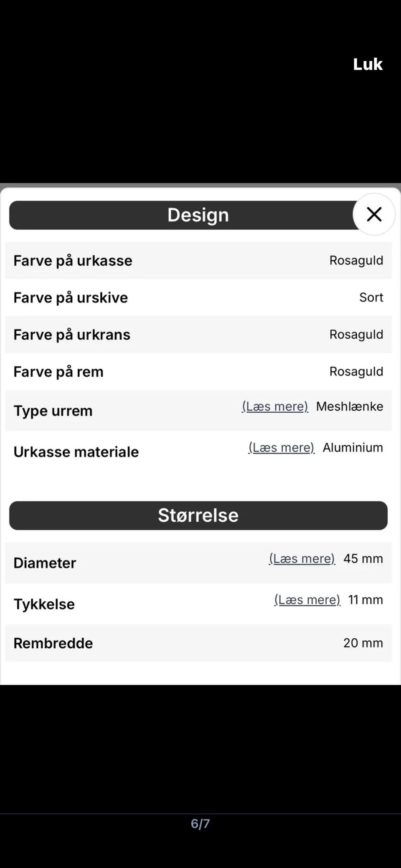Screen dimensions: 401x868
Task: Click the 45 mm diameter value
Action: click(363, 558)
